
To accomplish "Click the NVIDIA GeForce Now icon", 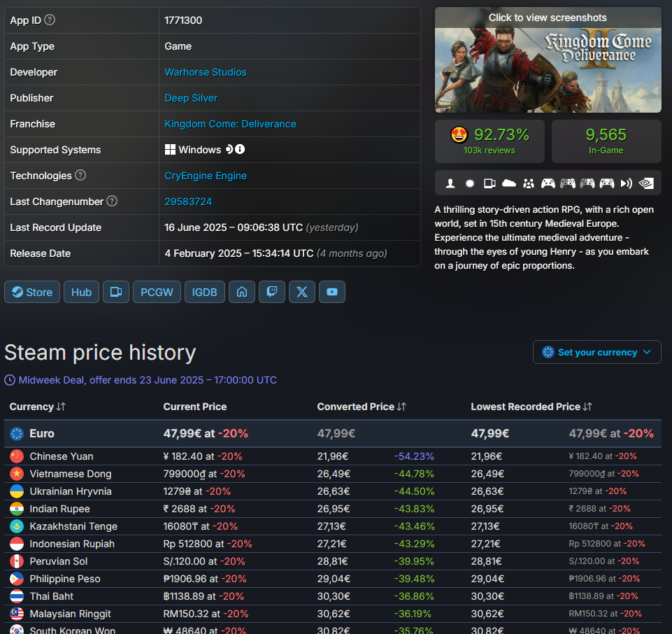I will (x=646, y=183).
